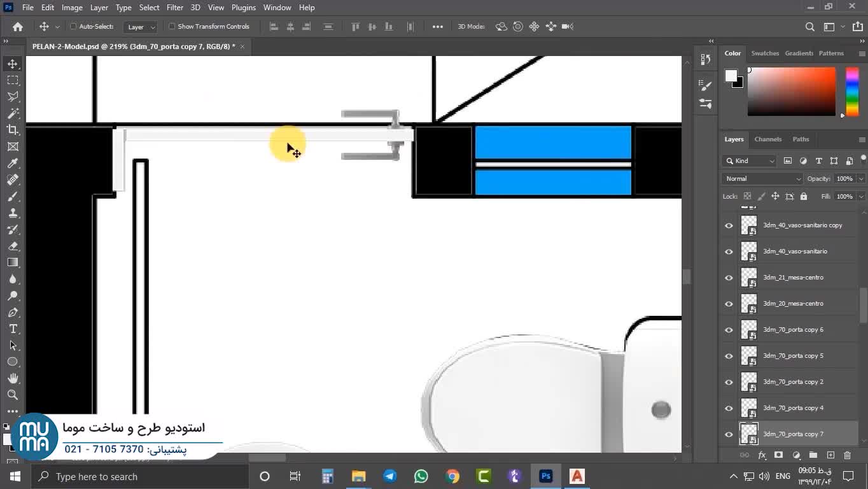868x489 pixels.
Task: Select the Hand tool
Action: pos(13,378)
